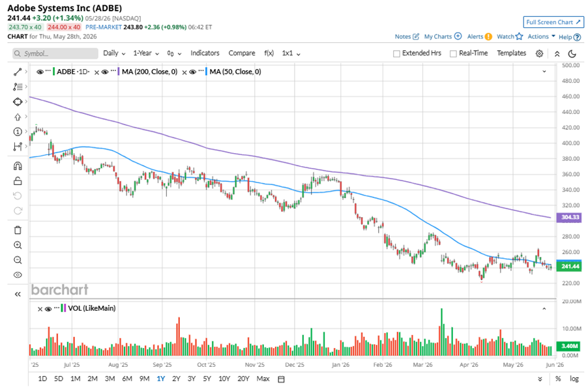Switch to dark mode moon icon

(572, 53)
